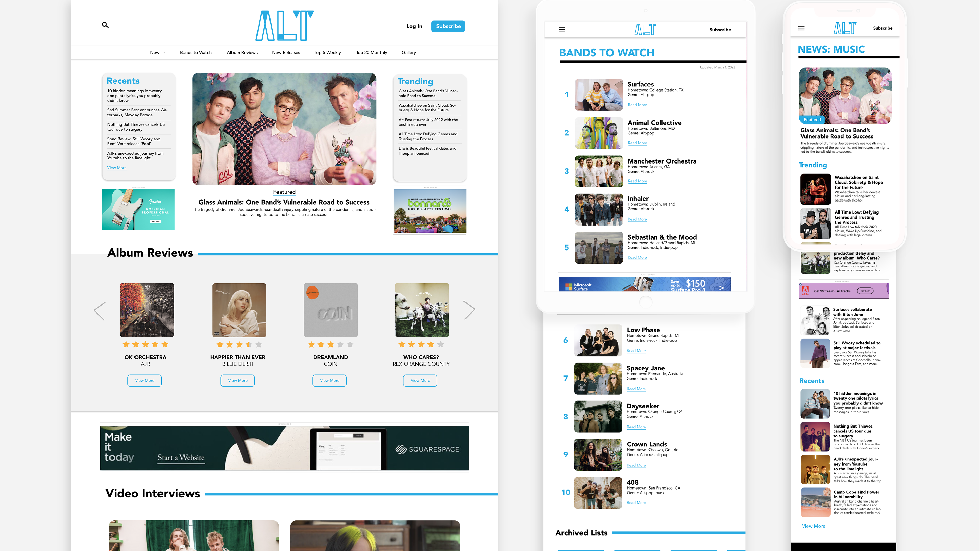Open the Animal Collective band photo
Image resolution: width=980 pixels, height=551 pixels.
599,133
